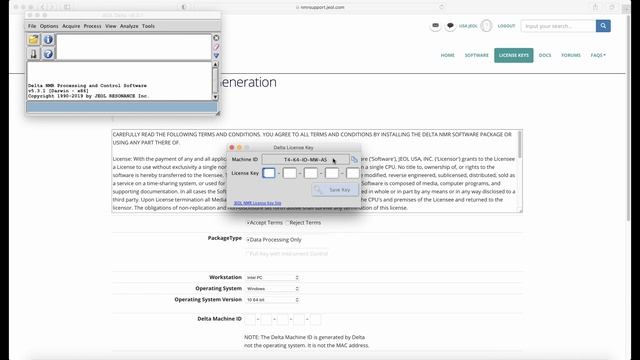Select Full Key with Instrument Control option

(x=247, y=253)
